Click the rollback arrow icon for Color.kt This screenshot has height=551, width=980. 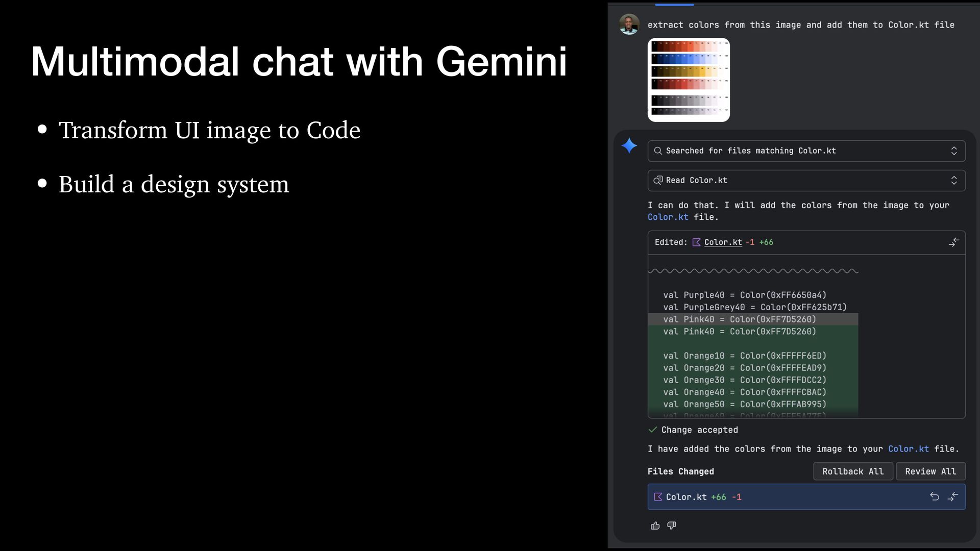pos(934,496)
